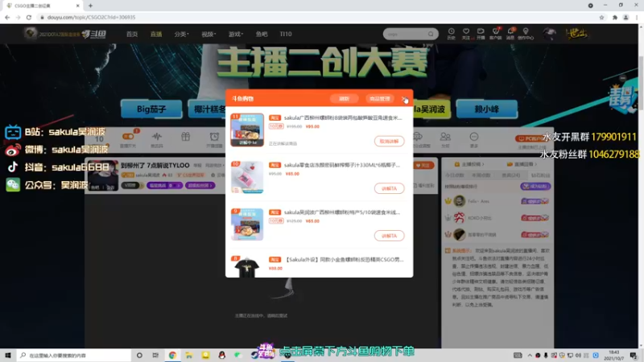This screenshot has width=644, height=362.
Task: Expand the 分类 navigation dropdown
Action: (181, 34)
